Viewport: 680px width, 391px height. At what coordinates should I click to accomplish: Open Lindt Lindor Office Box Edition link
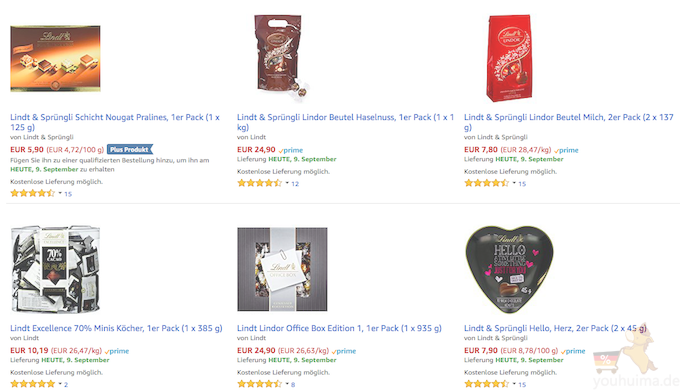(x=339, y=328)
